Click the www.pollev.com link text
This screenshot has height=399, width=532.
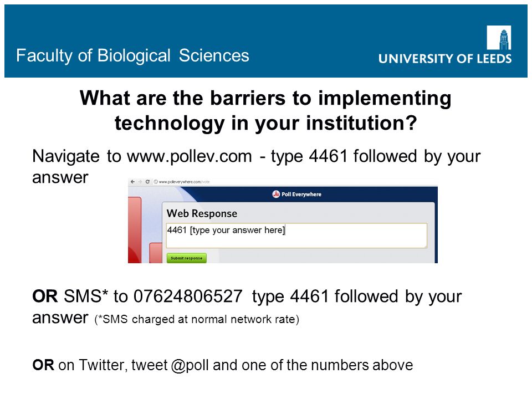coord(190,156)
